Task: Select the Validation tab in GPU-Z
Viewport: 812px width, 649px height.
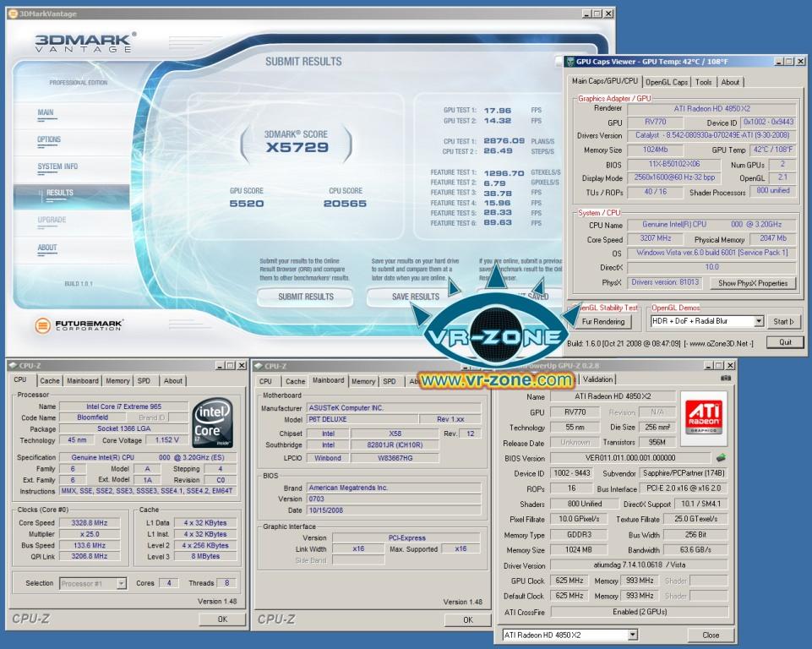Action: [597, 379]
